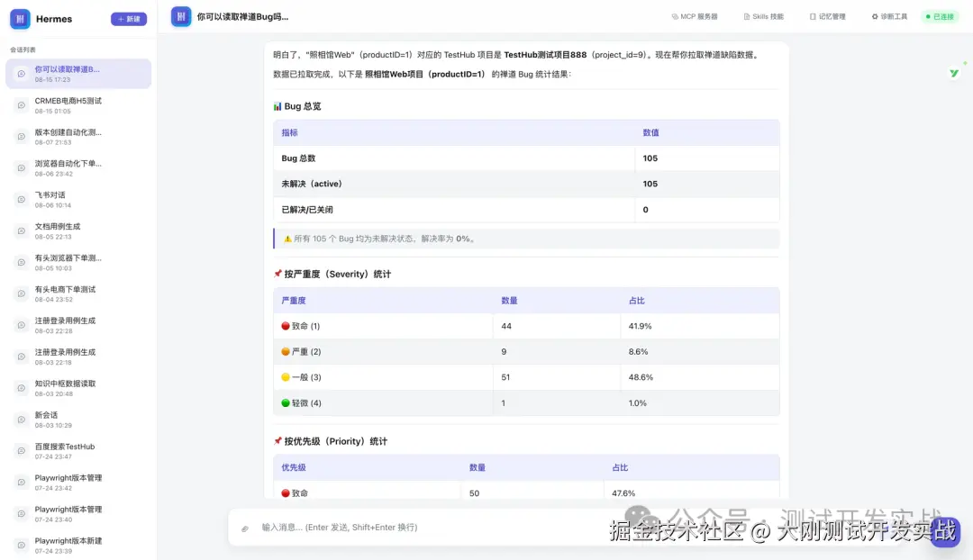Open the MCP 服务器 menu item
Viewport: 973px width, 560px height.
click(695, 17)
